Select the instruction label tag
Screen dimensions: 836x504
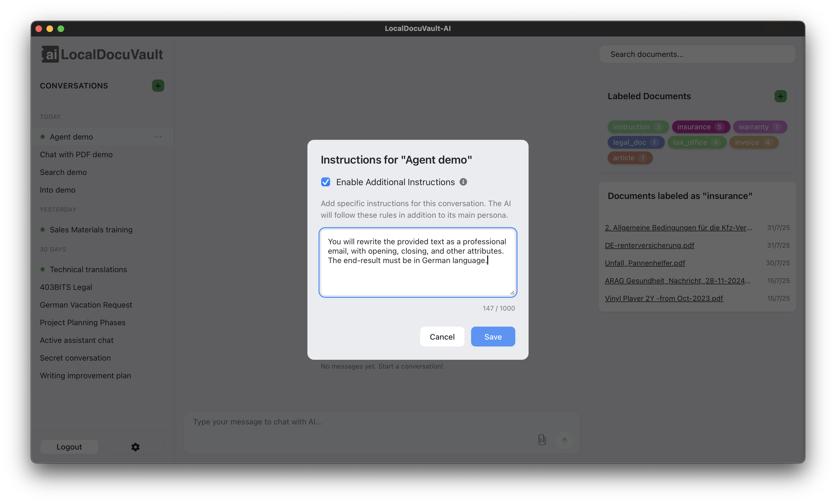point(638,127)
